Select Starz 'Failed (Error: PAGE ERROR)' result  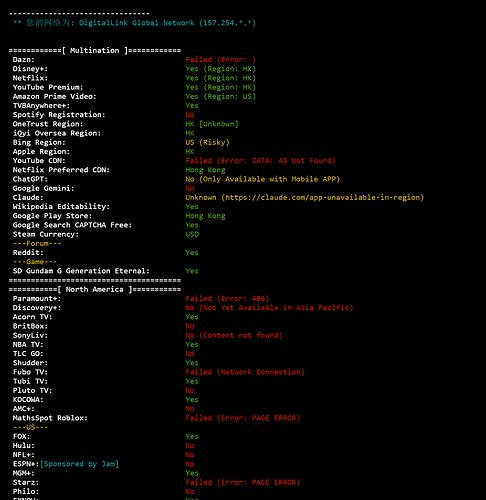tap(243, 482)
